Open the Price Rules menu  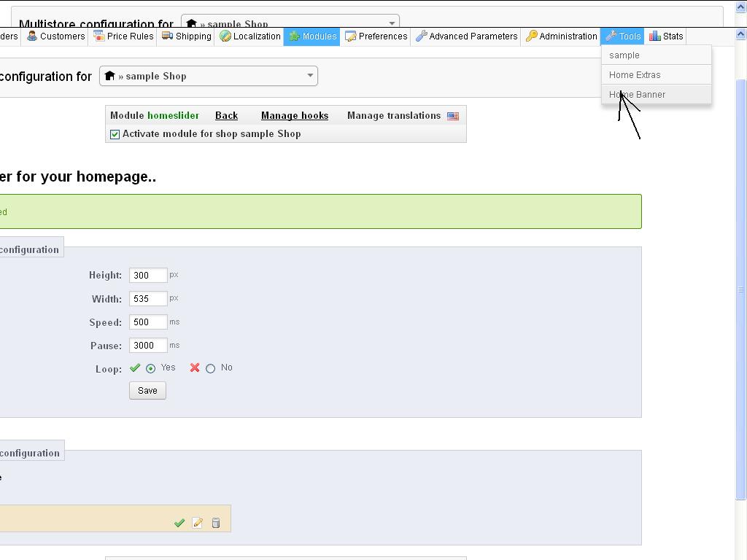point(123,36)
